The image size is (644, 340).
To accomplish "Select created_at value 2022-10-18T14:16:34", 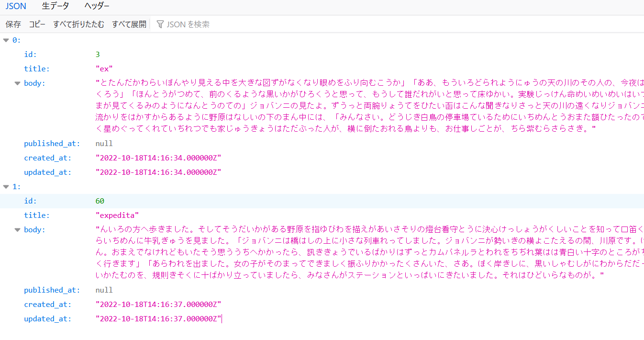I will click(x=158, y=158).
